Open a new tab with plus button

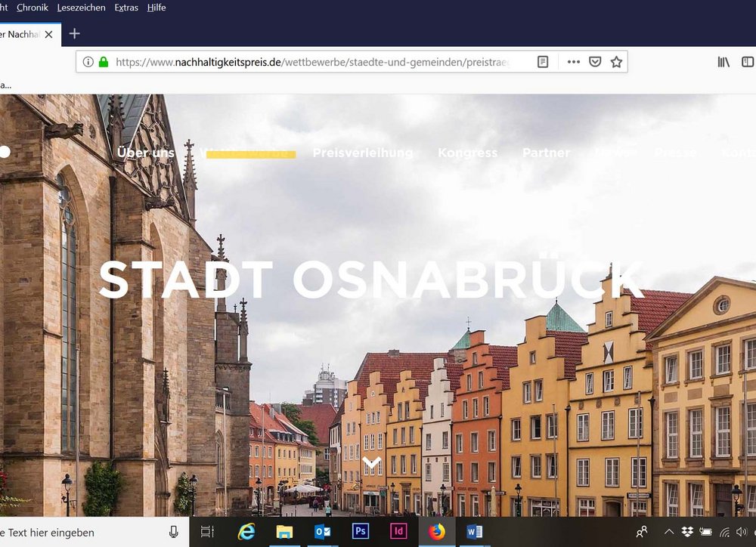tap(74, 34)
